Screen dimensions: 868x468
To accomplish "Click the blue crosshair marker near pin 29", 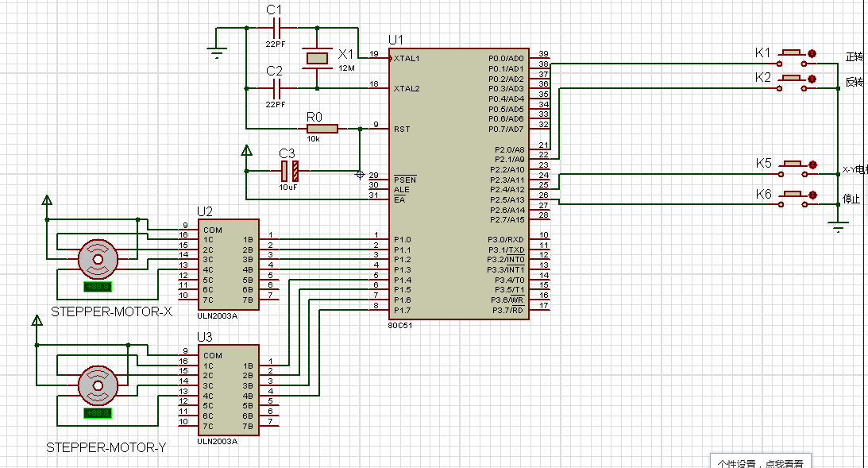I will [360, 175].
